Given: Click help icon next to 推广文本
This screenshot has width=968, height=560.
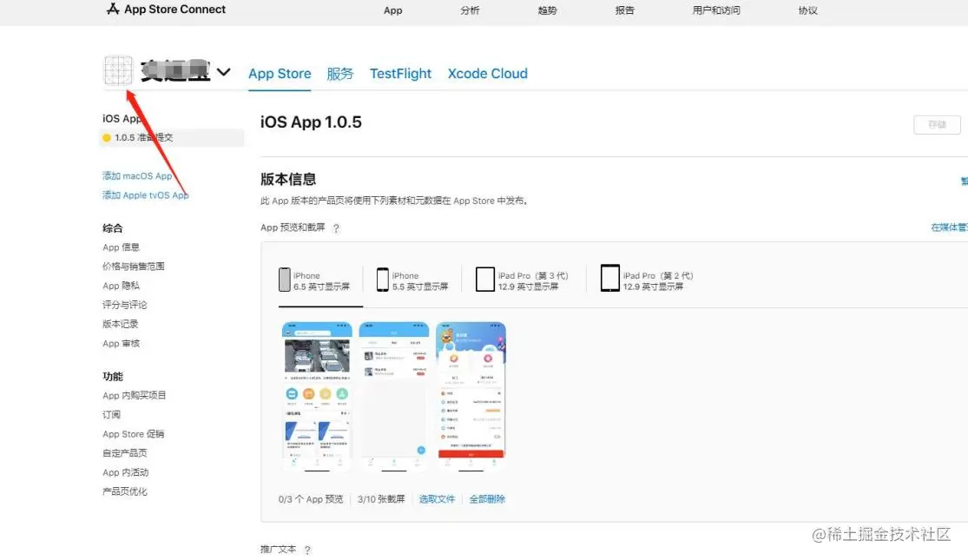Looking at the screenshot, I should [x=307, y=550].
